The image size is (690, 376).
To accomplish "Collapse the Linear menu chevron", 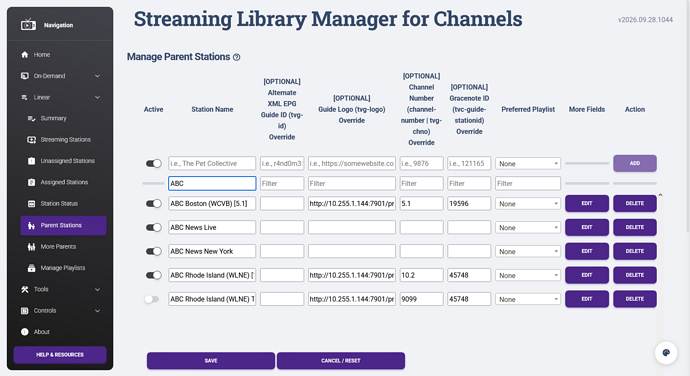I will pyautogui.click(x=97, y=97).
